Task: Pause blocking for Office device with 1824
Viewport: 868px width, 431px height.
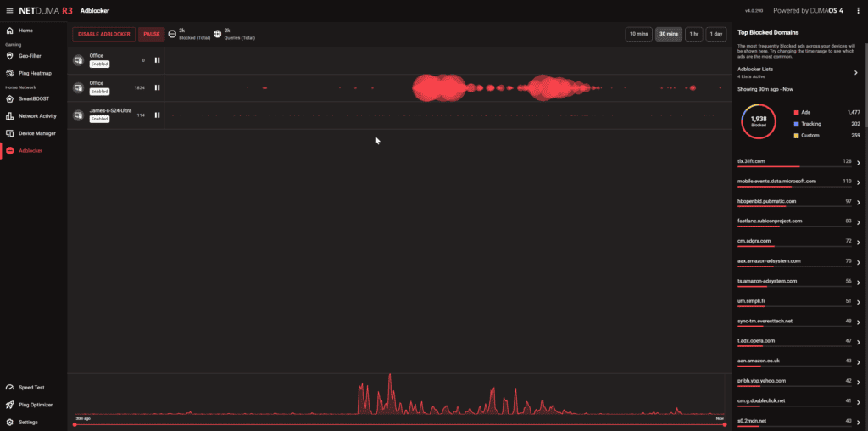Action: click(157, 87)
